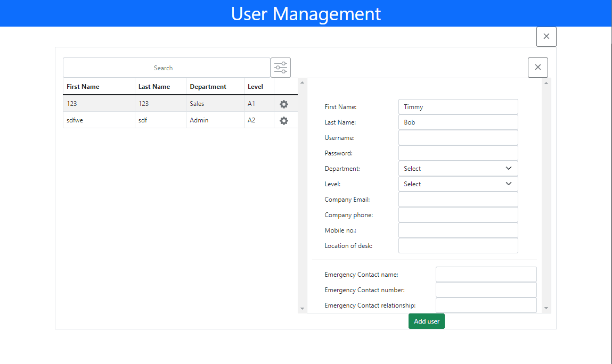Close the user details panel
This screenshot has height=364, width=612.
click(x=537, y=67)
